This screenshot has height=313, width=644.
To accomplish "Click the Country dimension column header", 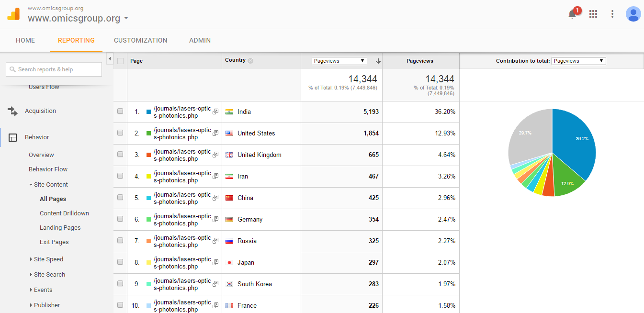I will click(235, 60).
